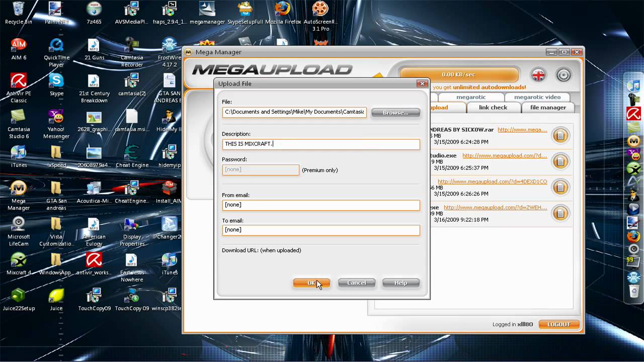Screen dimensions: 644x362
Task: Open the file manager tab
Action: click(x=548, y=108)
